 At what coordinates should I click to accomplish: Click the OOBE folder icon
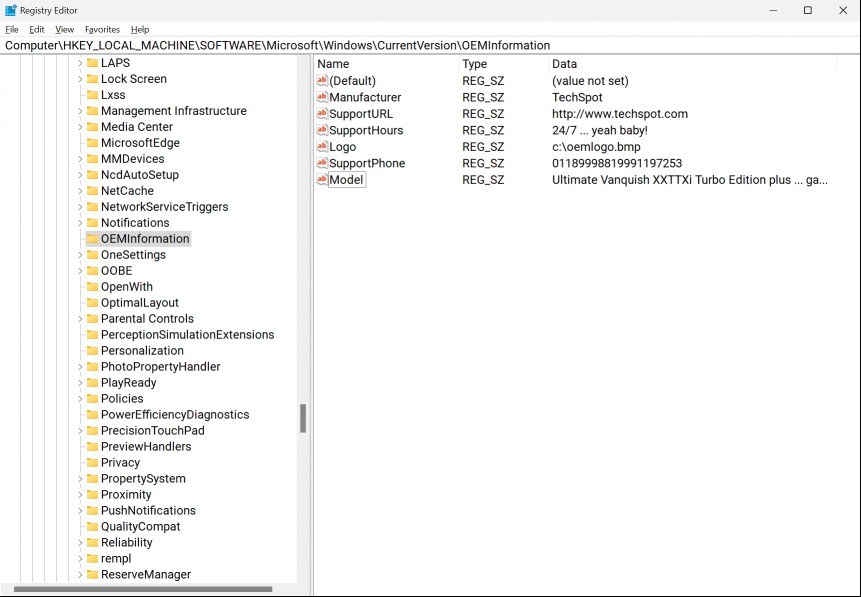(92, 270)
